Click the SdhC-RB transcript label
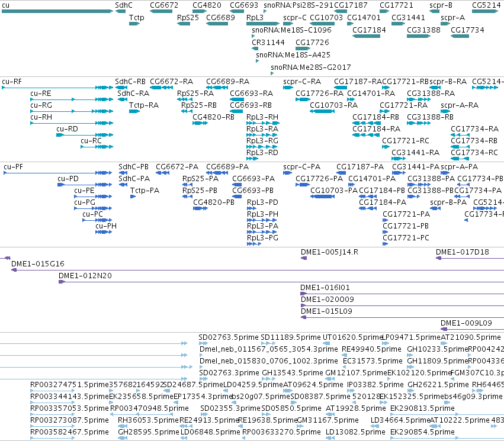Image resolution: width=504 pixels, height=441 pixels. click(x=130, y=82)
